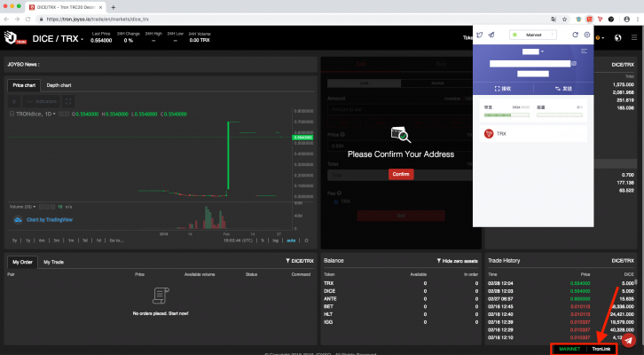644x355 pixels.
Task: Copy wallet address icon in TronLink
Action: (574, 64)
